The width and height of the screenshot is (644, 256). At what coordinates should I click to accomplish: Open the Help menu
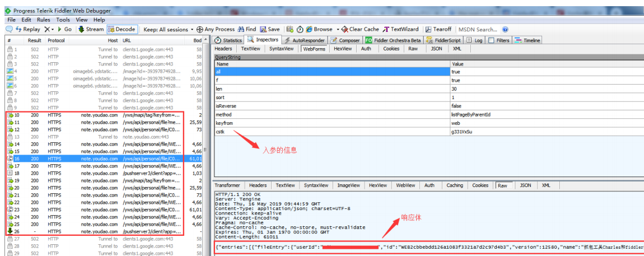(99, 20)
